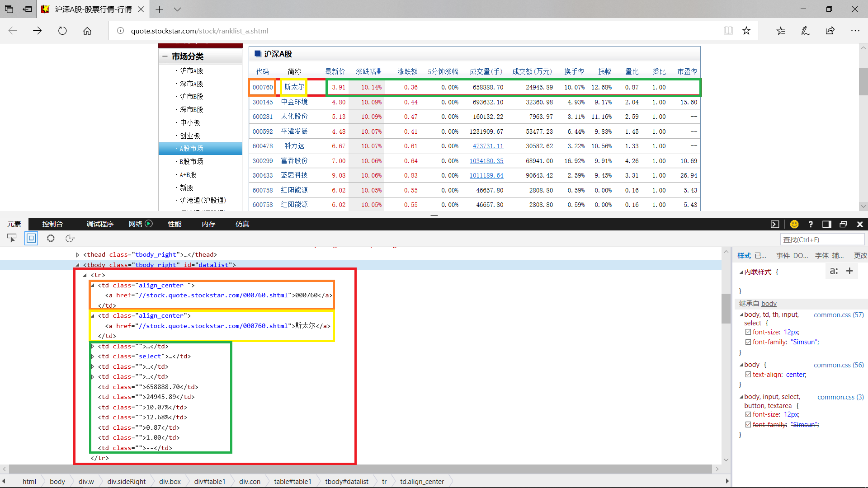Collapse the first tr node
Screen dimensions: 868x488
pyautogui.click(x=85, y=275)
